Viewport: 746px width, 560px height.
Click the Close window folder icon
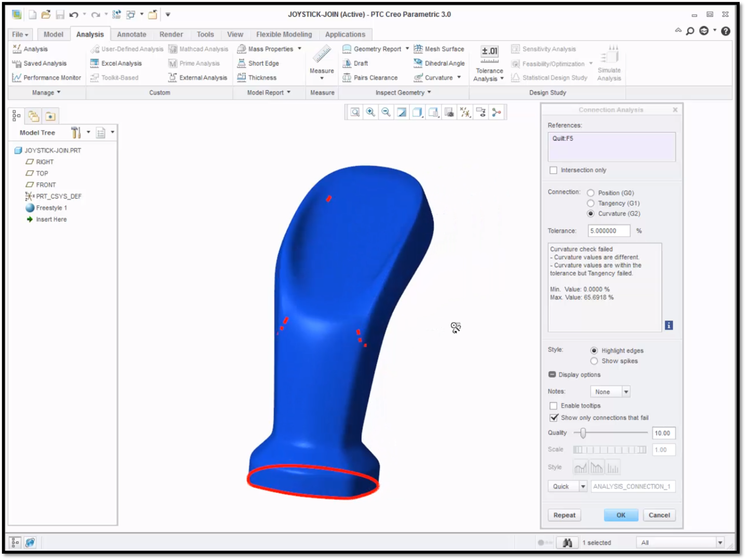pyautogui.click(x=153, y=15)
